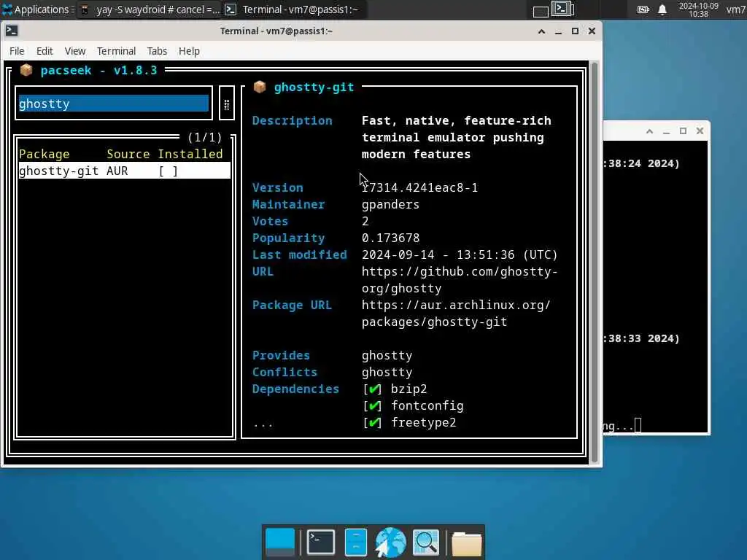This screenshot has height=560, width=747.
Task: Click the bzip2 dependency checkmark
Action: (373, 389)
